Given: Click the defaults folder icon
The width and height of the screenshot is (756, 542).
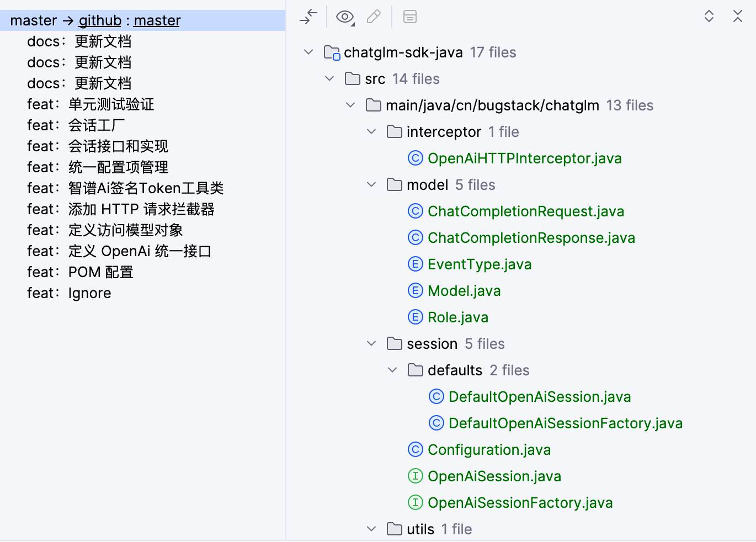Looking at the screenshot, I should coord(416,370).
